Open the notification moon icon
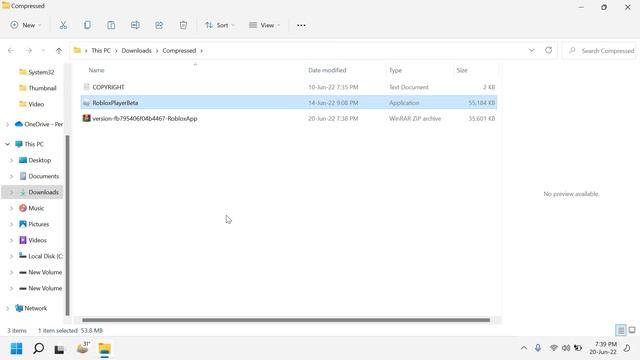Viewport: 640px width, 360px height. 627,348
